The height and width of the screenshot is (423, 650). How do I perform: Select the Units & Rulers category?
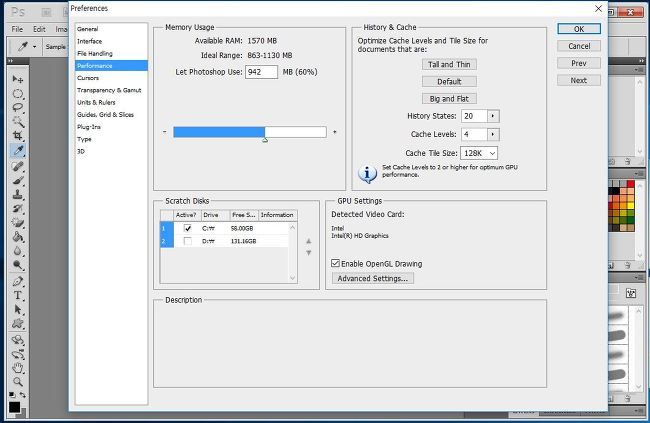(x=96, y=102)
